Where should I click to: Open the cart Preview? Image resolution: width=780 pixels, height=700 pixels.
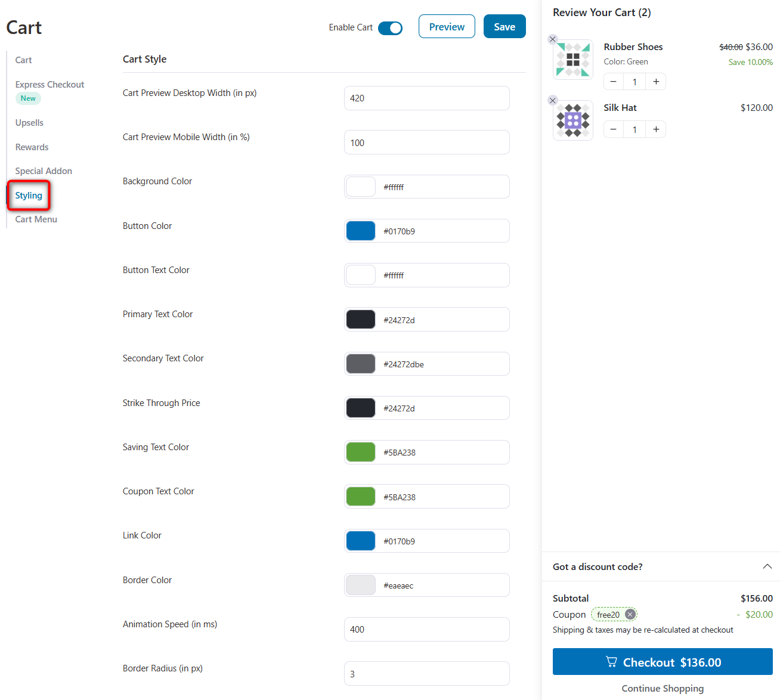447,26
